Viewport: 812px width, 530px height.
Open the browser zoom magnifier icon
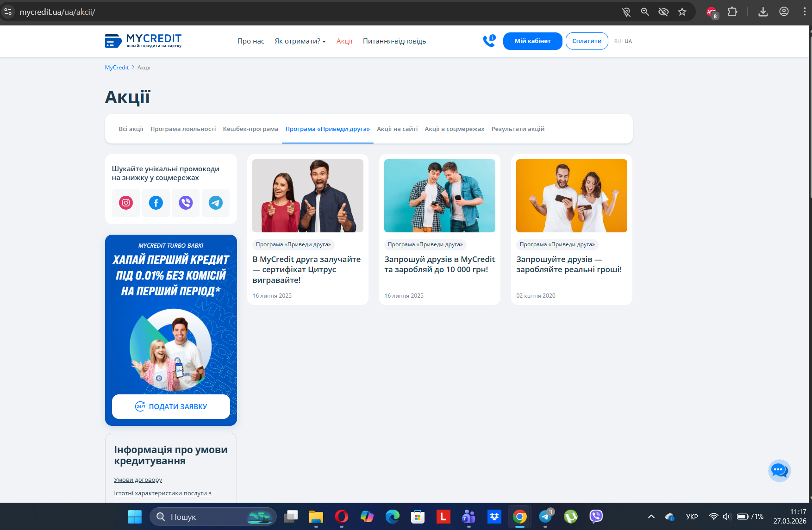(645, 12)
